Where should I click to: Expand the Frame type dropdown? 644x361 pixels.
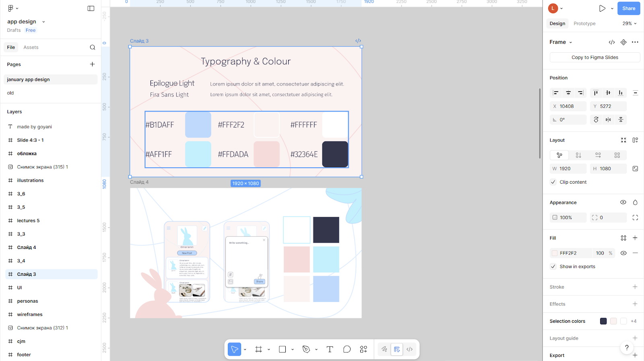coord(561,42)
